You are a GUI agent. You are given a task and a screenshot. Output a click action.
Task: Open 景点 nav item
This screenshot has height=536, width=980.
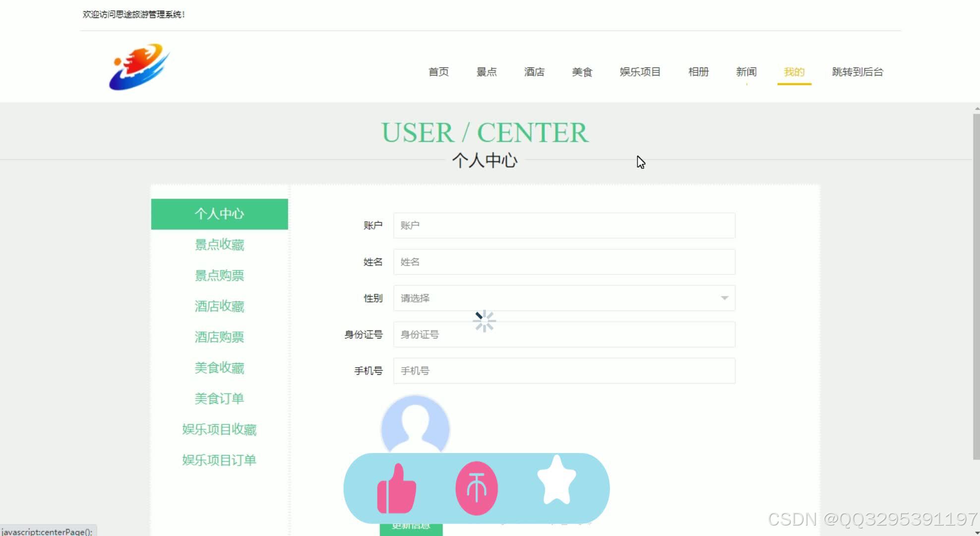(487, 72)
